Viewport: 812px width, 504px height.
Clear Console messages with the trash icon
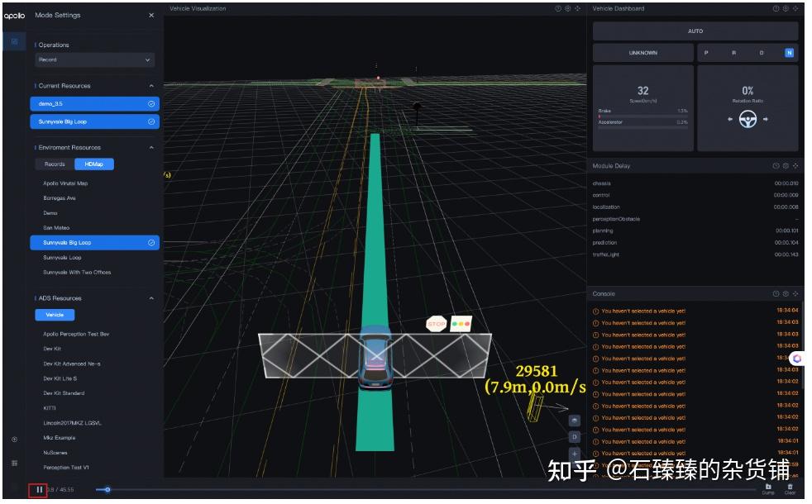pyautogui.click(x=790, y=487)
